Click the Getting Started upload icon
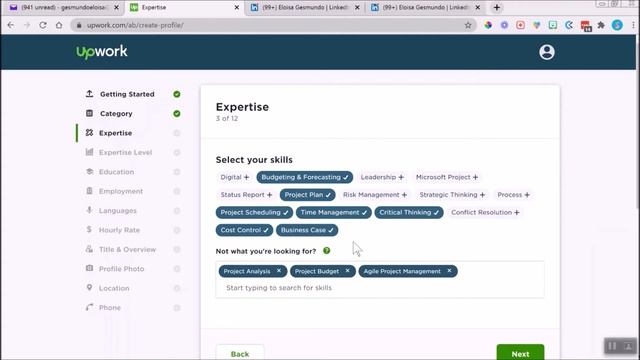Viewport: 640px width, 360px height. [89, 94]
